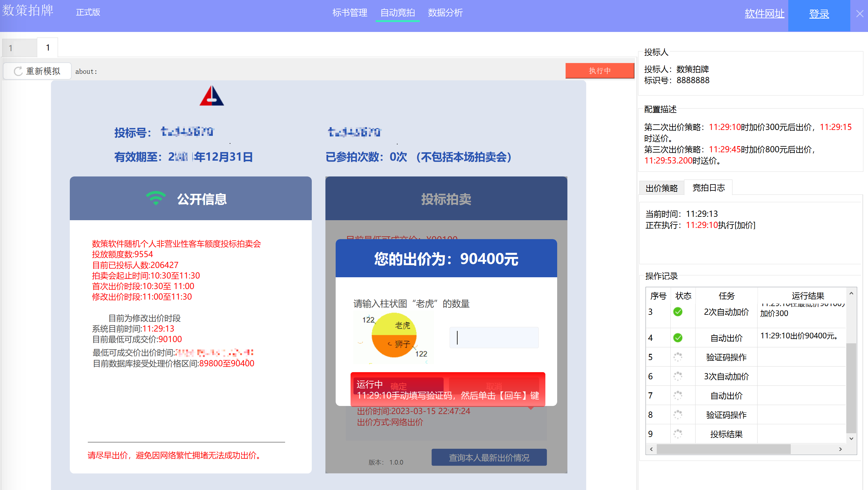Image resolution: width=868 pixels, height=490 pixels.
Task: Select the active white page tab 1
Action: coord(47,47)
